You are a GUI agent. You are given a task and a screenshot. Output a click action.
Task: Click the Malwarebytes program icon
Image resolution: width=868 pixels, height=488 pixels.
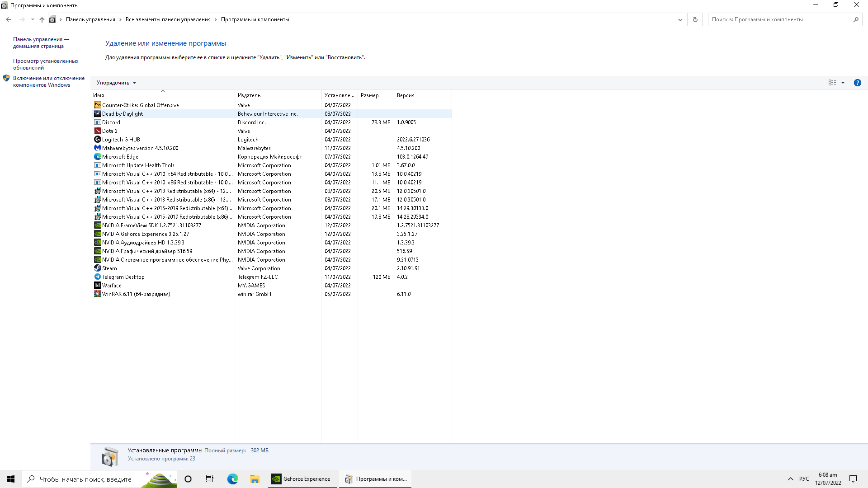click(97, 148)
